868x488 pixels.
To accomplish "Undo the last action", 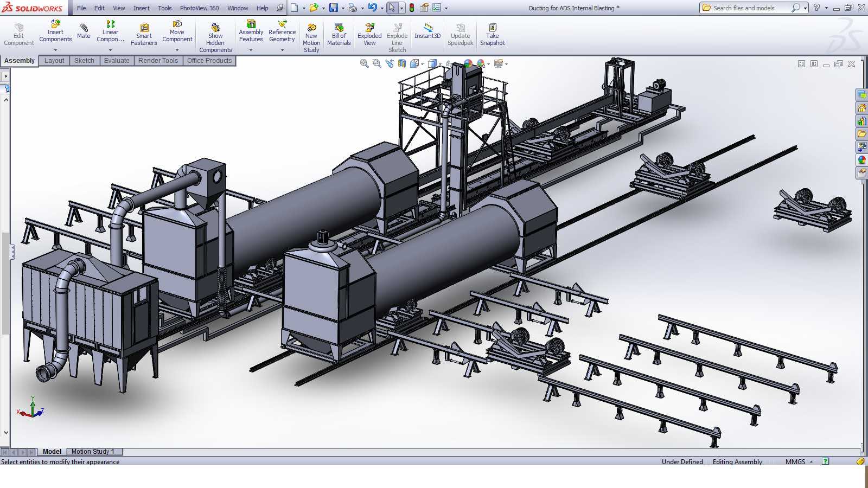I will (x=373, y=8).
